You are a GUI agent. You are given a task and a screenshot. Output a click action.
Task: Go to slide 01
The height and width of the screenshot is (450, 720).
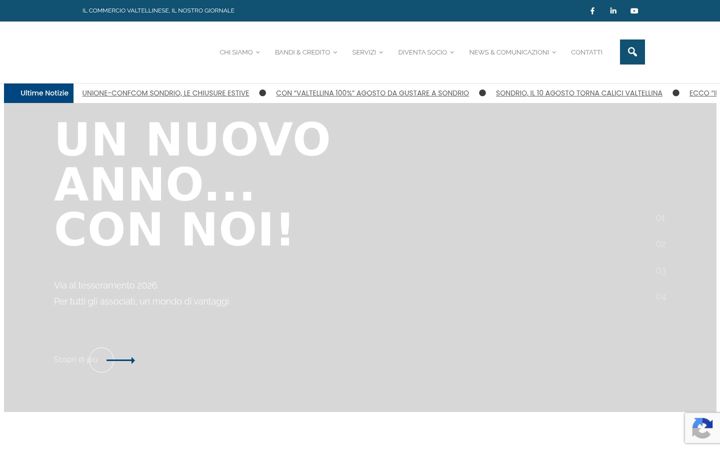[x=660, y=218]
